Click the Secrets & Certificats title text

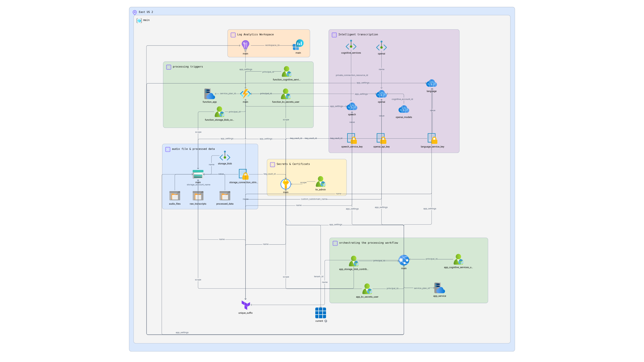click(x=293, y=164)
